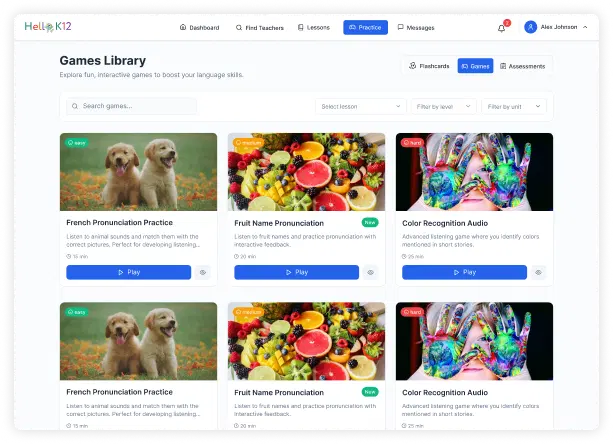Preview French Pronunciation Practice via eye icon

[203, 272]
